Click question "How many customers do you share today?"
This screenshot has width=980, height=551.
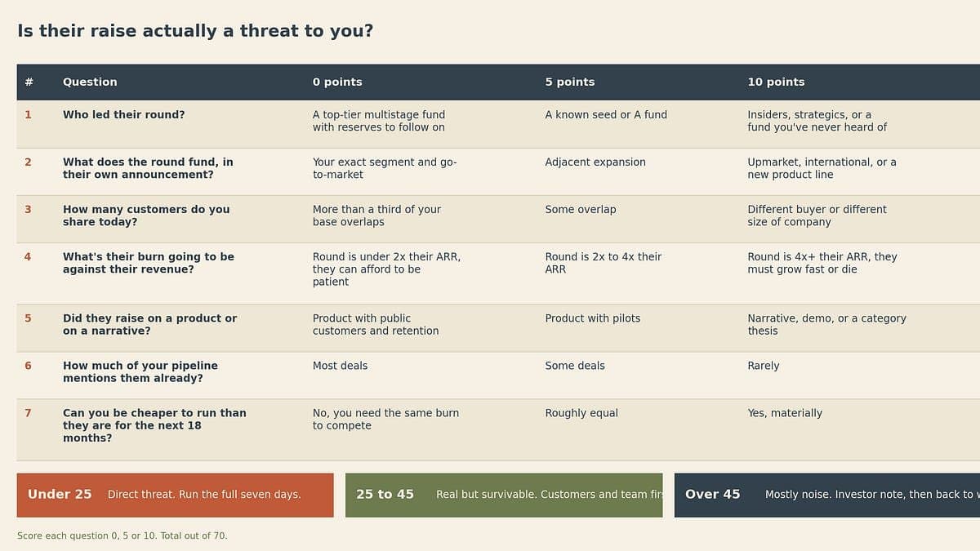pos(146,216)
